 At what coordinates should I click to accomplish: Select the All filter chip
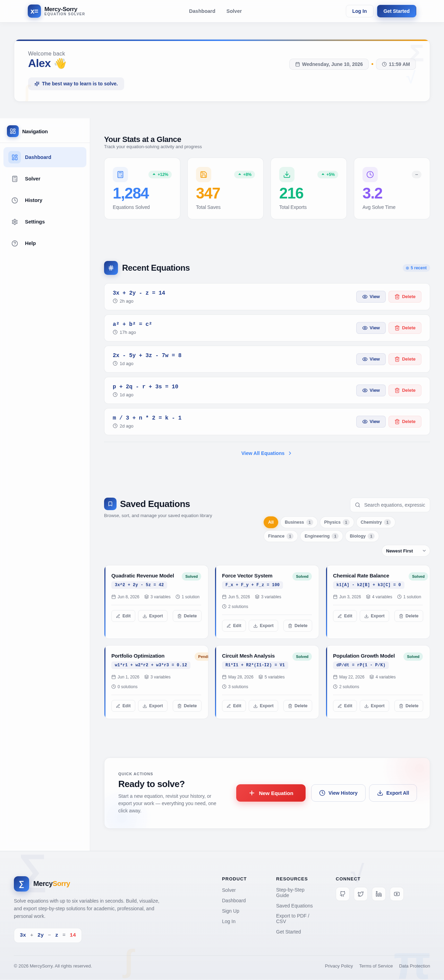pyautogui.click(x=271, y=522)
